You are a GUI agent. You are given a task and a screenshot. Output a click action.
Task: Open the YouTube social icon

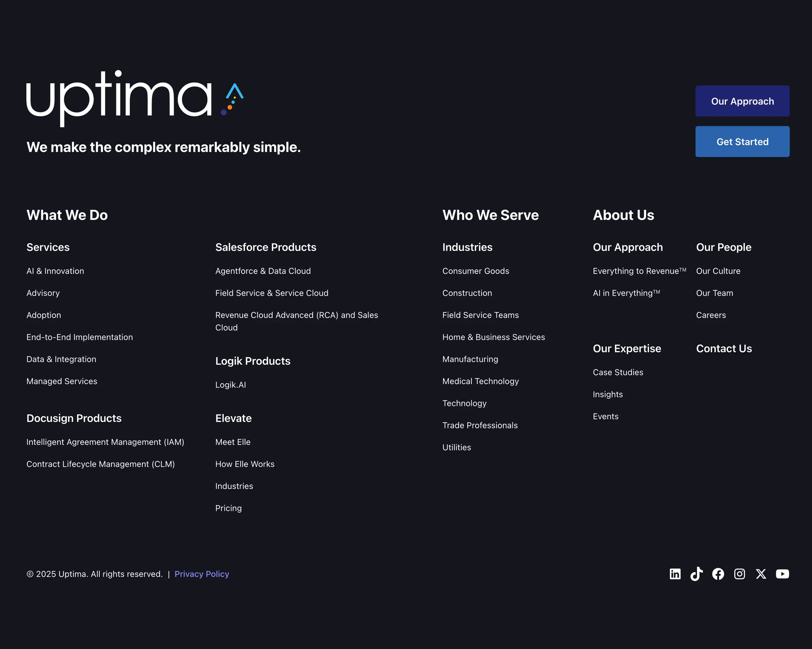(x=782, y=574)
